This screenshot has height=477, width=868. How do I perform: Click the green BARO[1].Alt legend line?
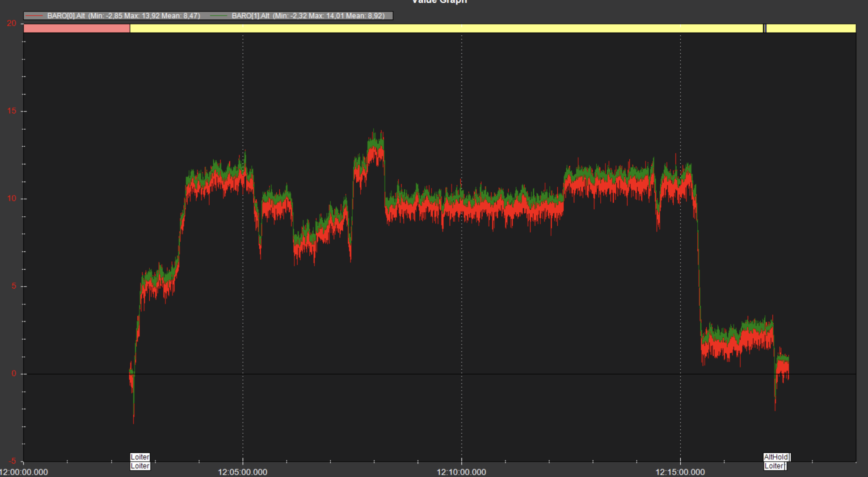pos(219,16)
